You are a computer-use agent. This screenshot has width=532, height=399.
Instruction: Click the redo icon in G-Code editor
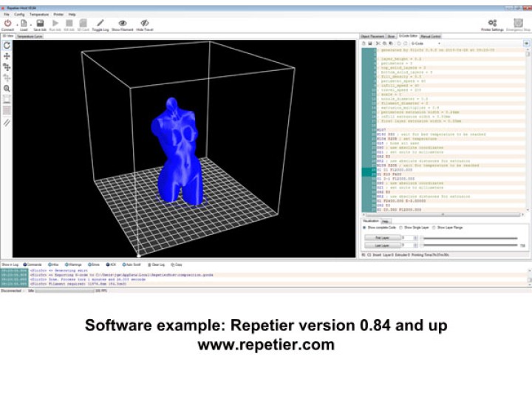406,44
